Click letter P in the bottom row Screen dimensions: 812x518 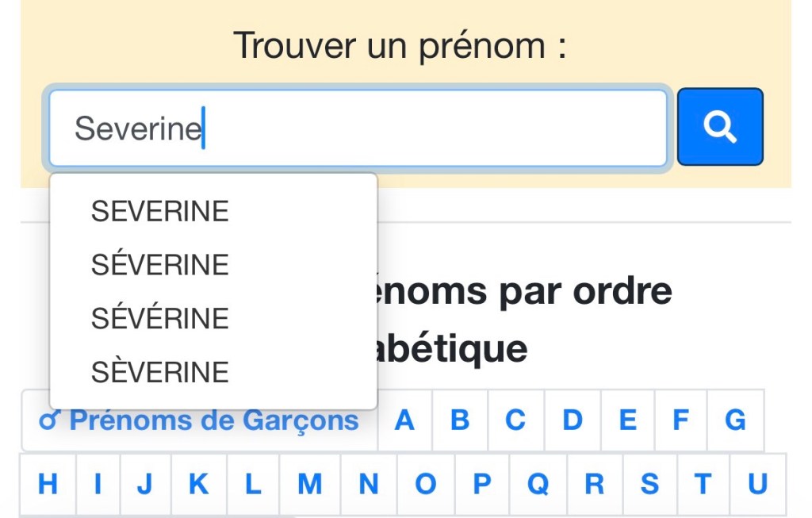[x=481, y=484]
